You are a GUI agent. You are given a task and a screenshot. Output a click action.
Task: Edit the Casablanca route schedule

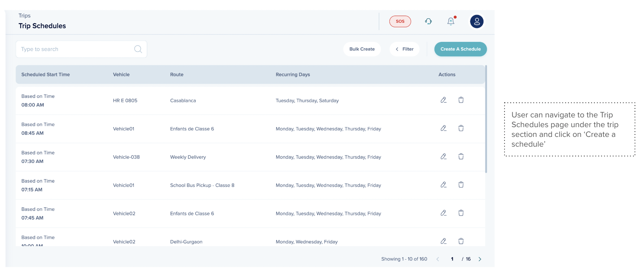[x=443, y=100]
